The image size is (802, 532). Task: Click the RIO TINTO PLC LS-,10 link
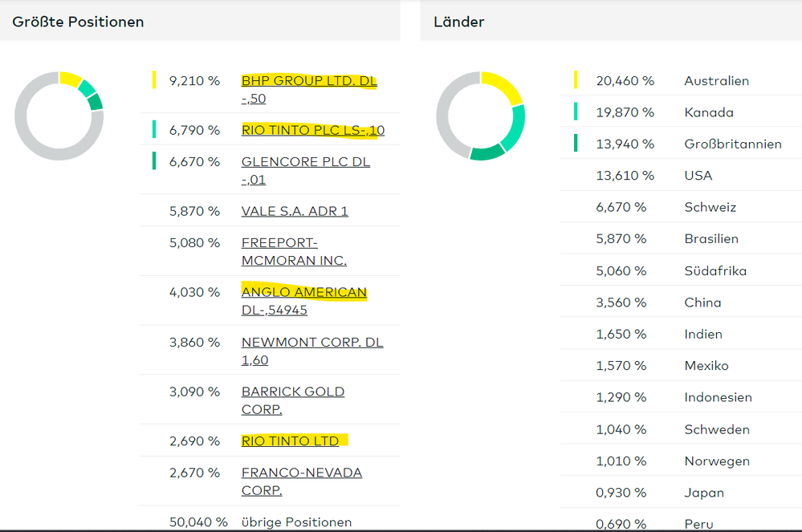(312, 130)
